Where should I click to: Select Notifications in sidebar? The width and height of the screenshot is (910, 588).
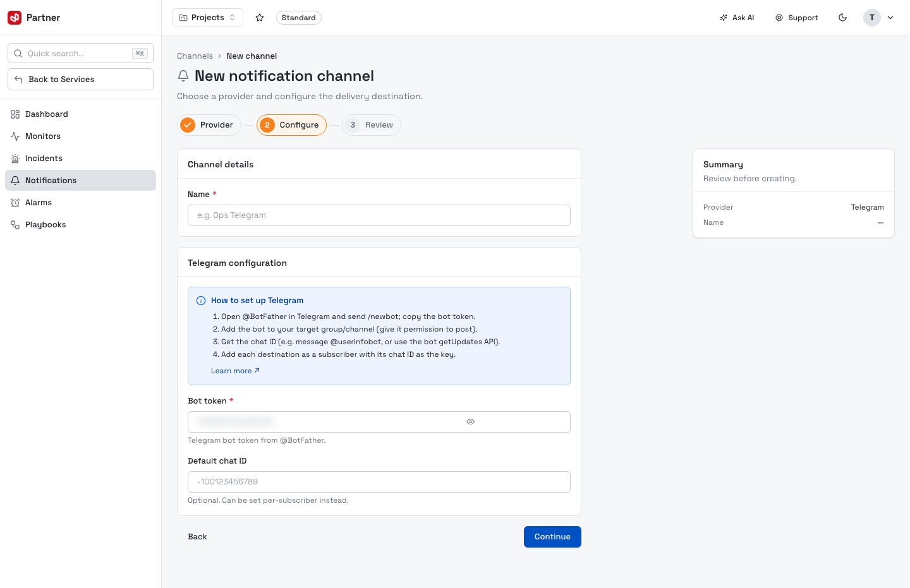pos(80,181)
